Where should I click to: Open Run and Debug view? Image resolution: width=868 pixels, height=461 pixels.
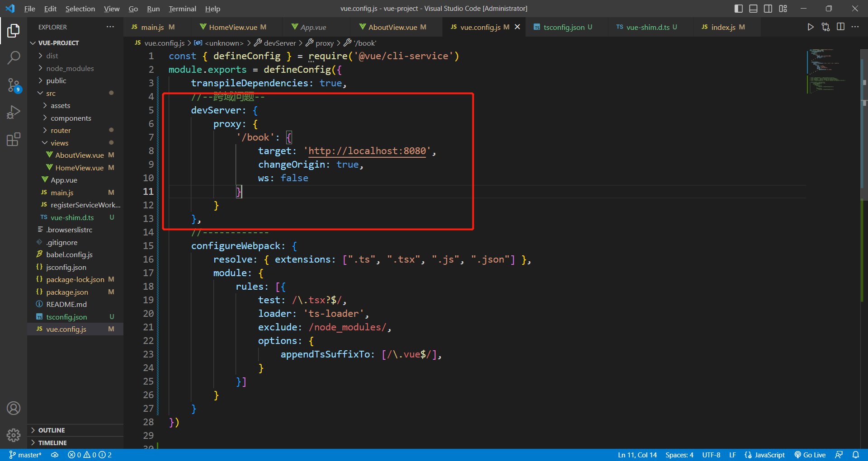(14, 112)
